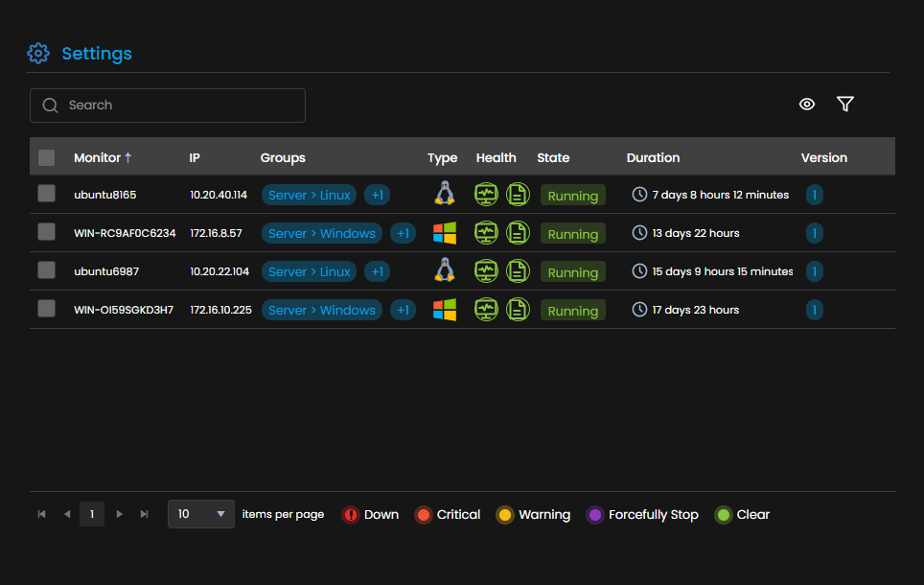Click Server > Linux group tag for ubuntu6987
The height and width of the screenshot is (585, 924).
pyautogui.click(x=310, y=271)
